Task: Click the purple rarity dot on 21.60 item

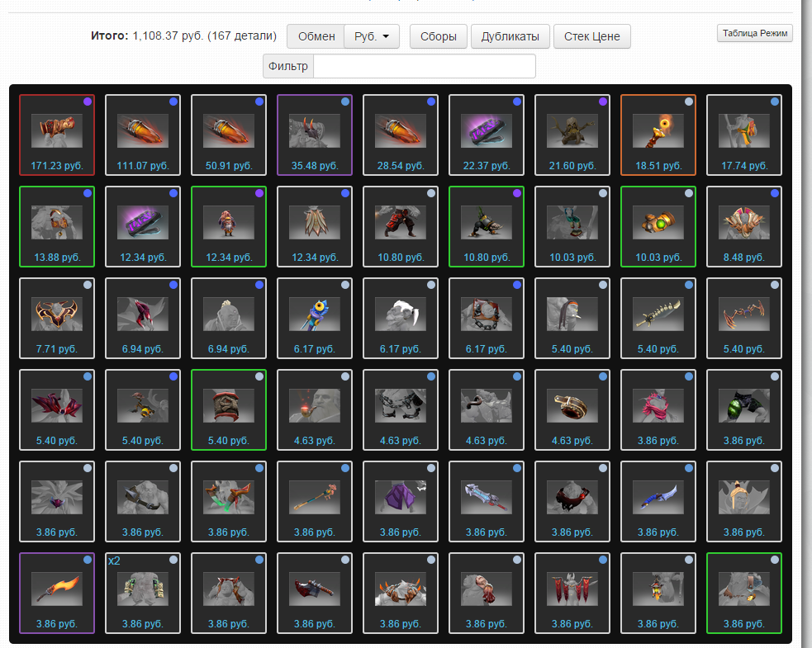Action: point(603,102)
